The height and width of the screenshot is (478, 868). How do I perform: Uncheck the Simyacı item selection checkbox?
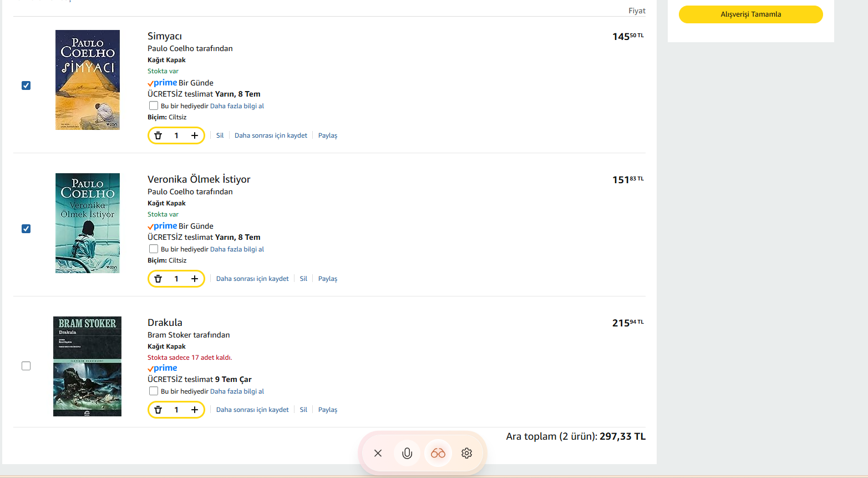pos(26,85)
